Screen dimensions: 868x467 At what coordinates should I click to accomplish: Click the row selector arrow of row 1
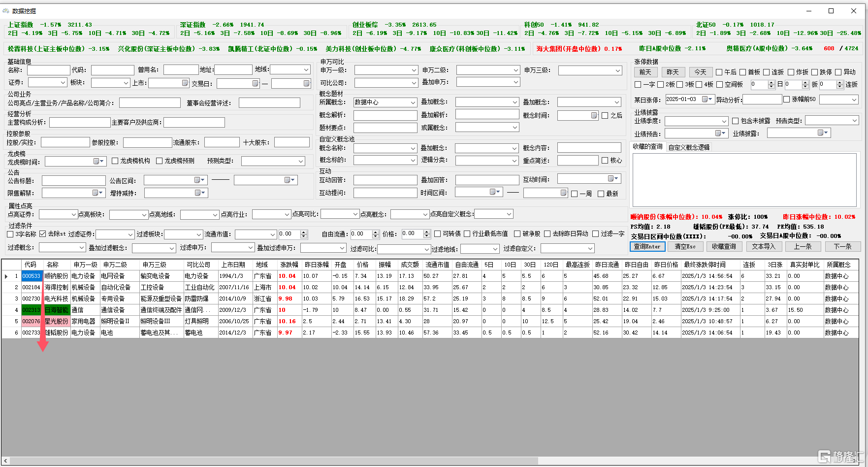pyautogui.click(x=6, y=276)
